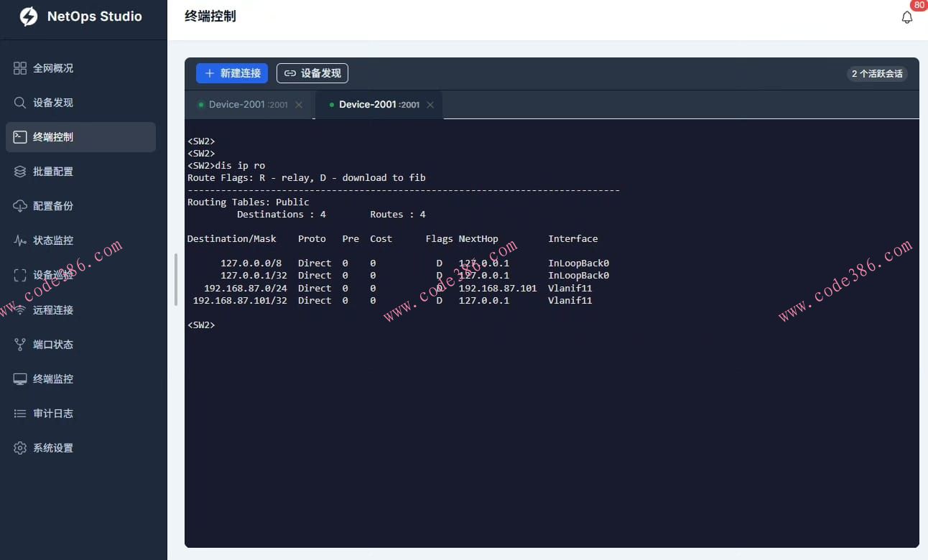
Task: Click the 批量配置 layers icon
Action: point(20,172)
